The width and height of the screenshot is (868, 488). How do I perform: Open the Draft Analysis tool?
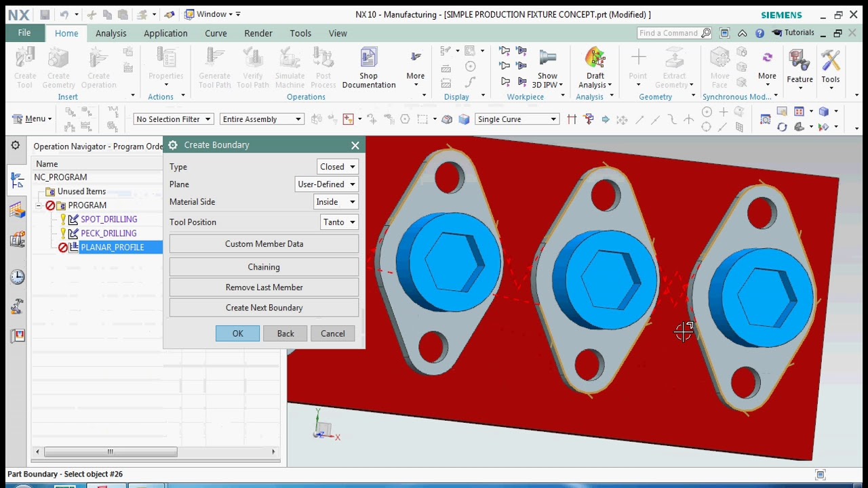pyautogui.click(x=595, y=68)
